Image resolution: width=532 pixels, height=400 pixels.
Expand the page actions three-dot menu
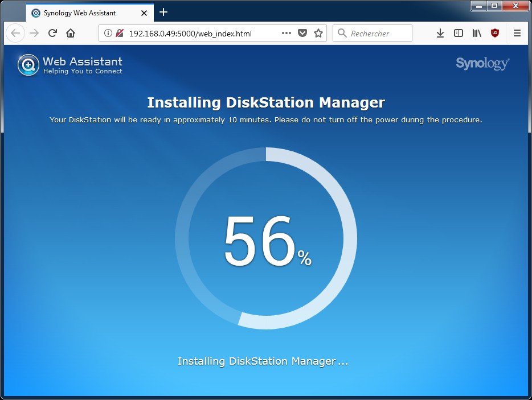tap(286, 33)
